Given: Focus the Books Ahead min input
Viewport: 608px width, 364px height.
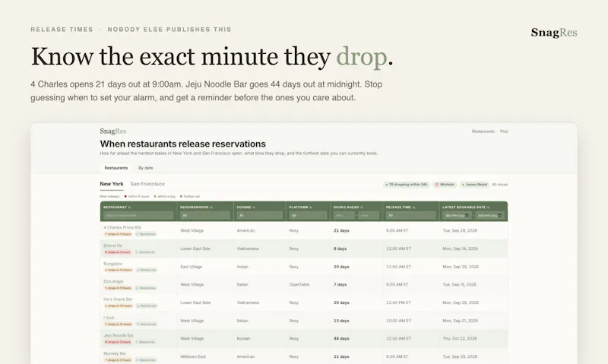Looking at the screenshot, I should click(344, 216).
